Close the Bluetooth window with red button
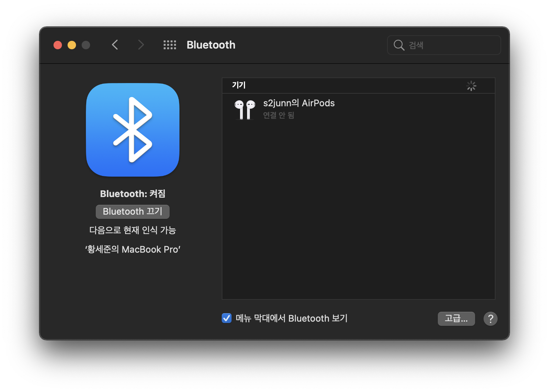Screen dimensions: 549x392 pyautogui.click(x=58, y=45)
